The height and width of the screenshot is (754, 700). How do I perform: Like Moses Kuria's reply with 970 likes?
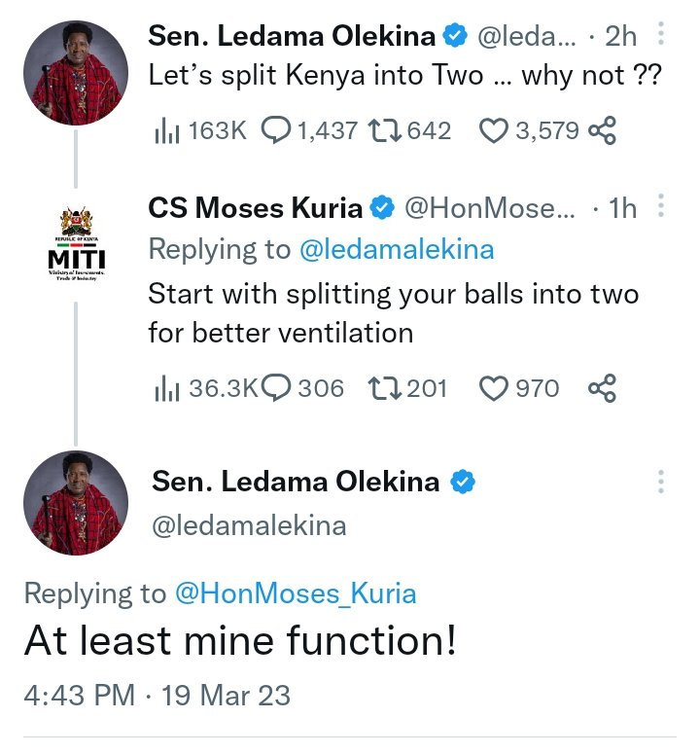point(495,389)
